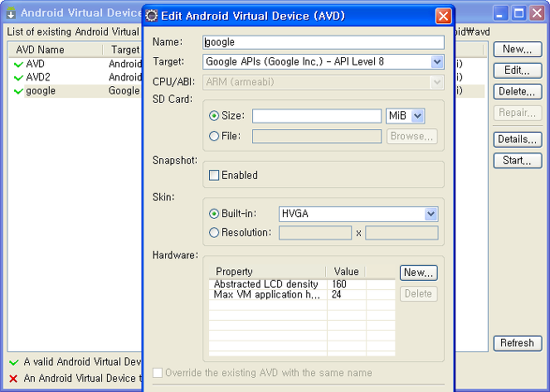Click Delete button in AVD Manager window
Image resolution: width=550 pixels, height=392 pixels.
click(x=518, y=92)
